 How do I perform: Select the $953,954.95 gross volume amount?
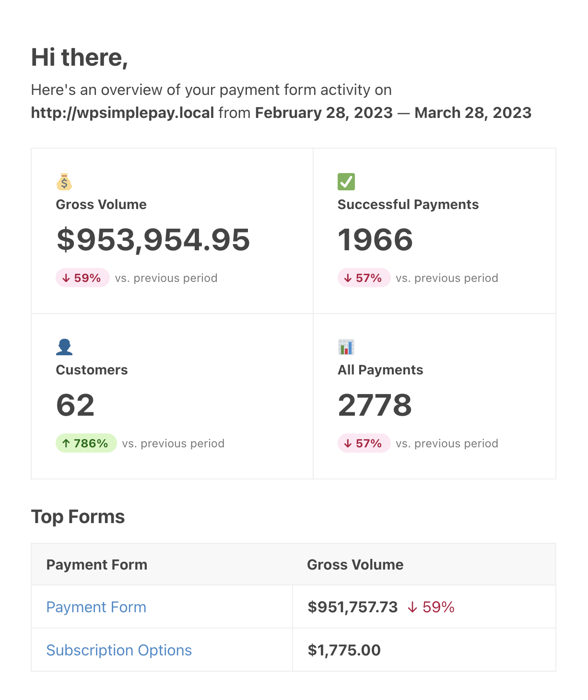click(x=153, y=240)
